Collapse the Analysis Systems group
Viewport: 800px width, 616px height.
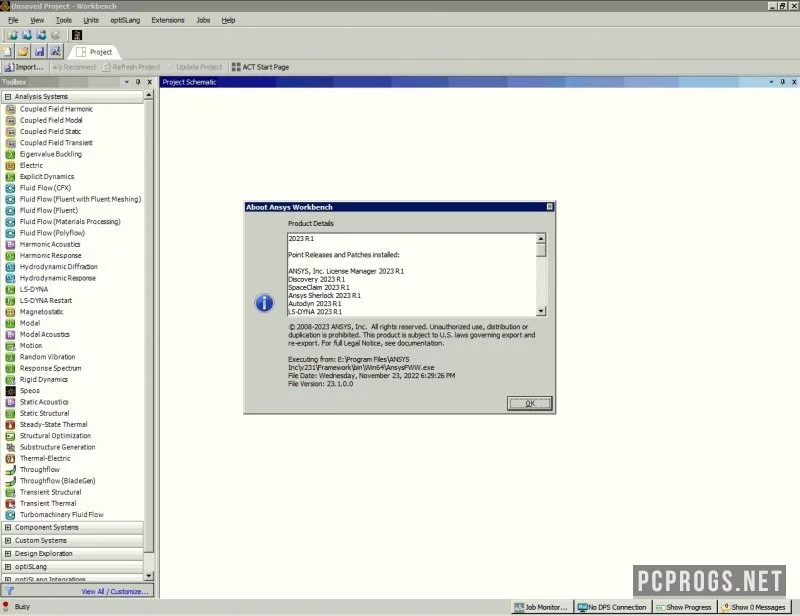point(8,96)
